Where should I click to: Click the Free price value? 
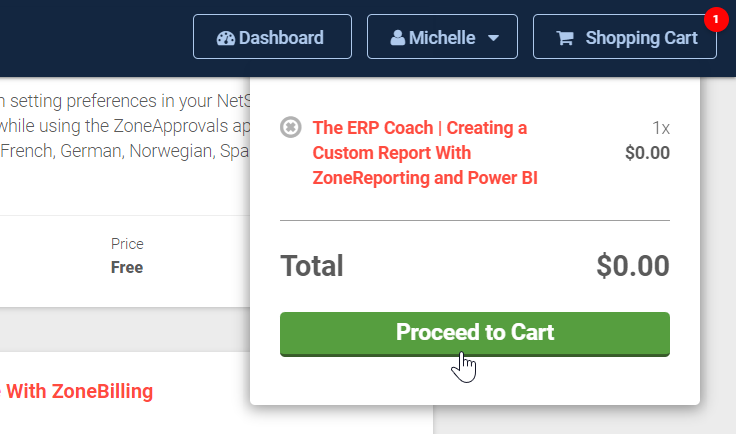pyautogui.click(x=127, y=267)
